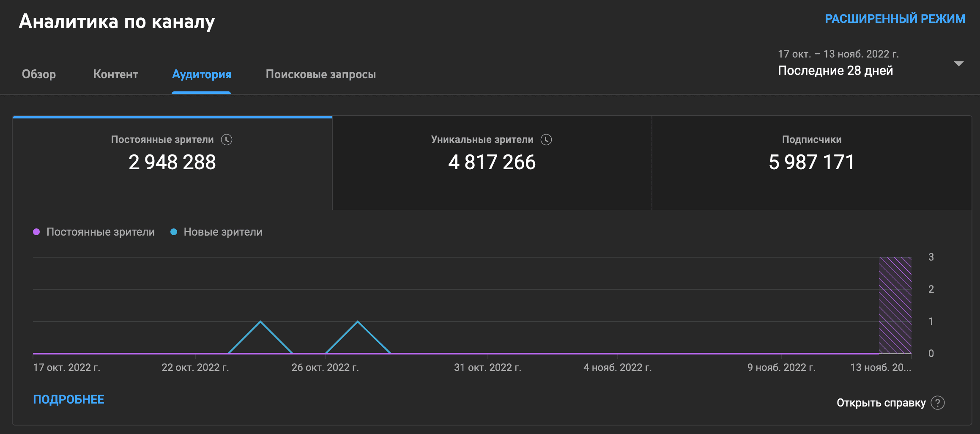Click the first blue peak on the chart

pos(260,322)
